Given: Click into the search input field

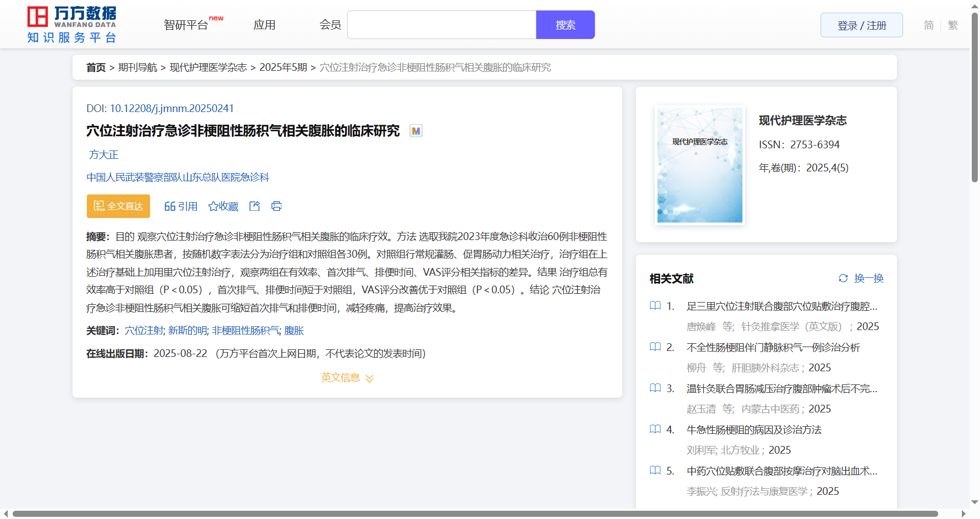Looking at the screenshot, I should [x=441, y=25].
